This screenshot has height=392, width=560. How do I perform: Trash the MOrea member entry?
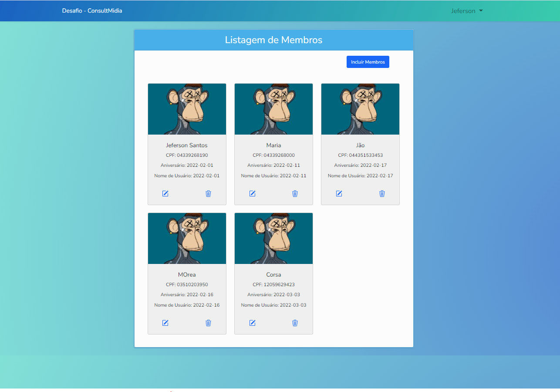click(x=208, y=323)
